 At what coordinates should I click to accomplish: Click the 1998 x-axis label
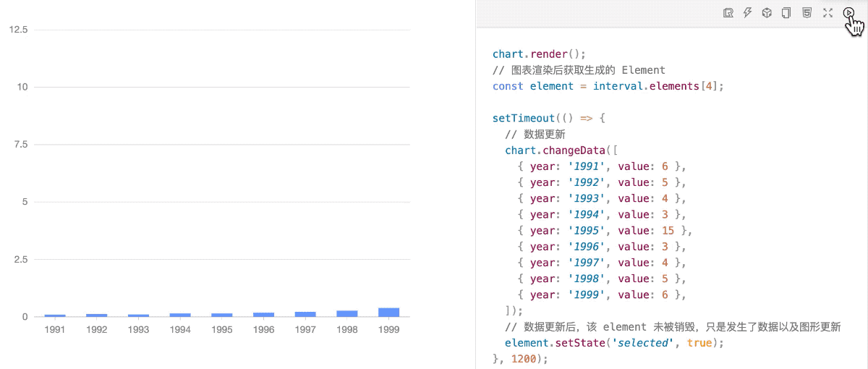click(x=347, y=329)
